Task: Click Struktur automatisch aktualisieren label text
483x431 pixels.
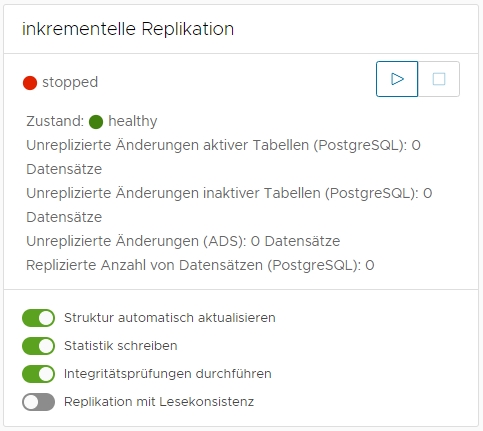Action: (x=170, y=318)
